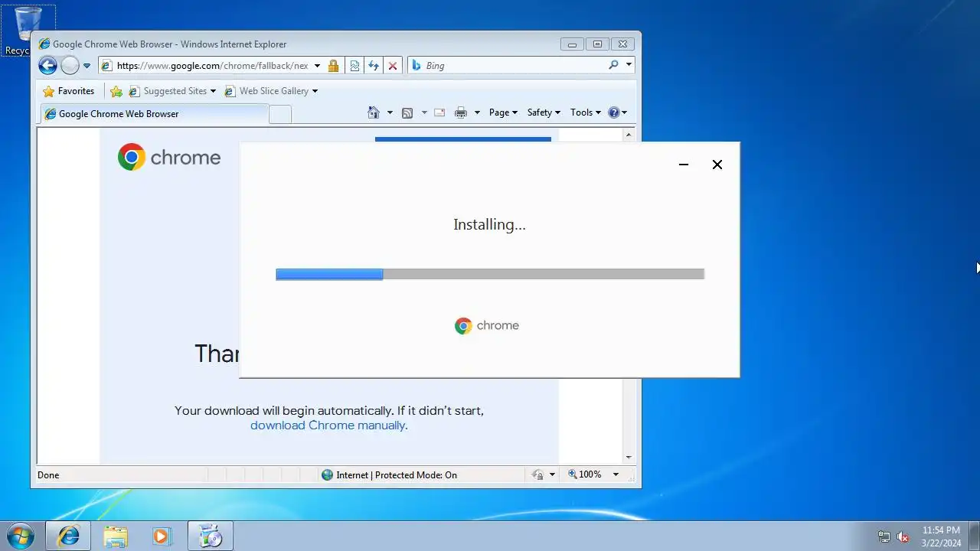Viewport: 980px width, 551px height.
Task: Open Web Slice Gallery link
Action: 271,91
